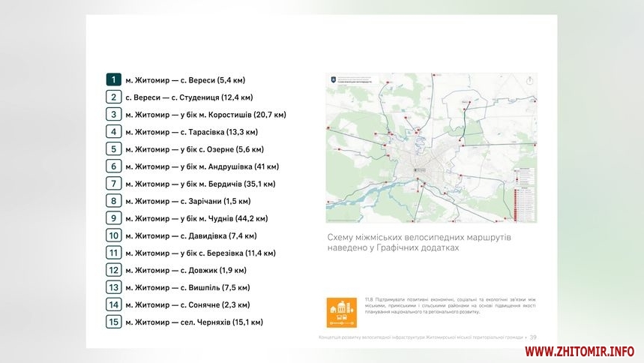Click the Житомир city label at map center
The width and height of the screenshot is (644, 363).
[x=421, y=171]
